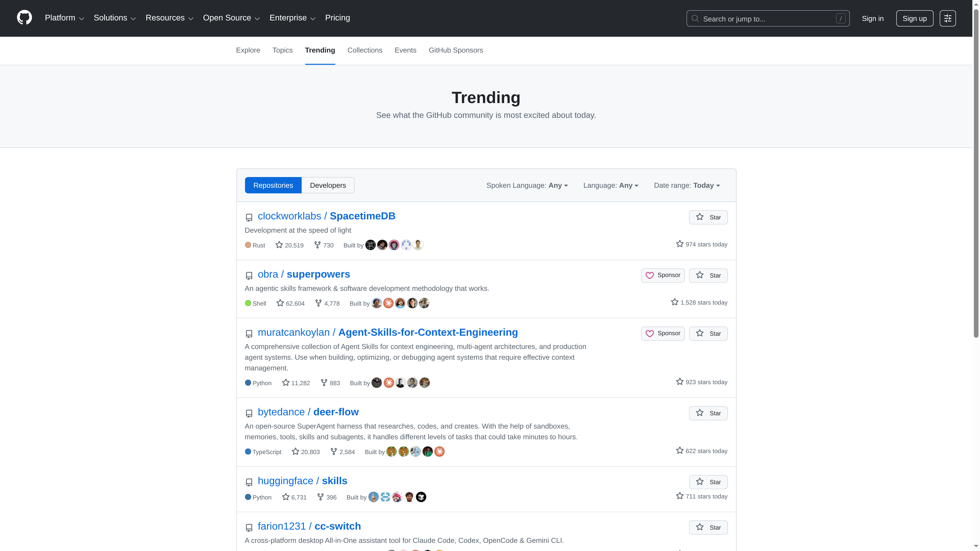Click the filter sliders icon top-right
This screenshot has height=551, width=980.
pos(948,18)
